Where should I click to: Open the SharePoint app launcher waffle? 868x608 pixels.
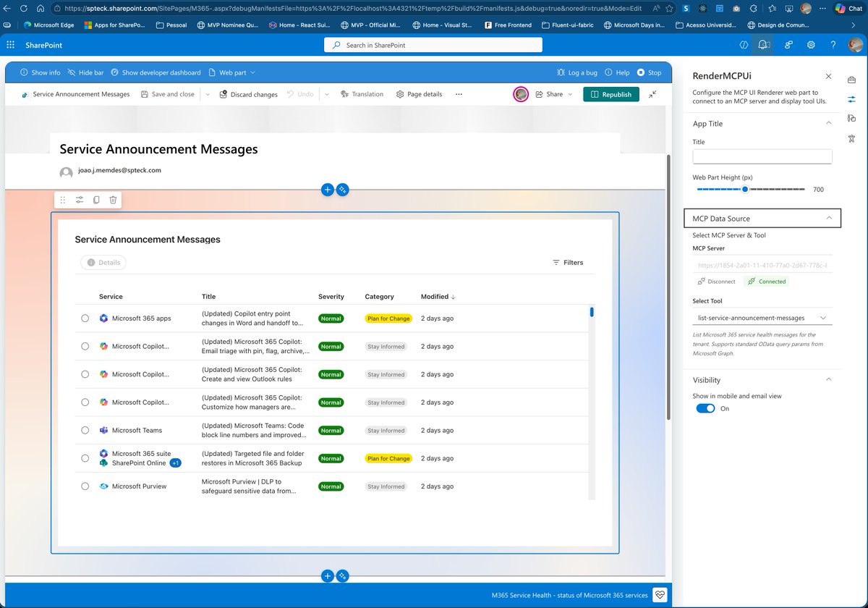click(x=10, y=45)
